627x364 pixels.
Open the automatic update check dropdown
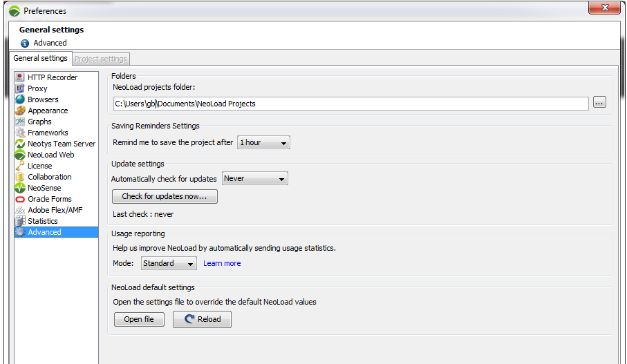[254, 178]
